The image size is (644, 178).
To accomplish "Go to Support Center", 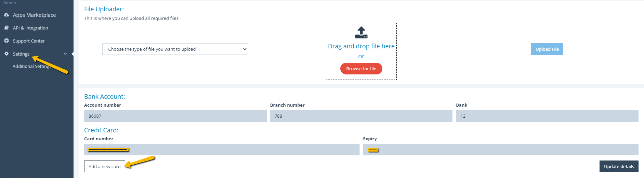I will (29, 41).
